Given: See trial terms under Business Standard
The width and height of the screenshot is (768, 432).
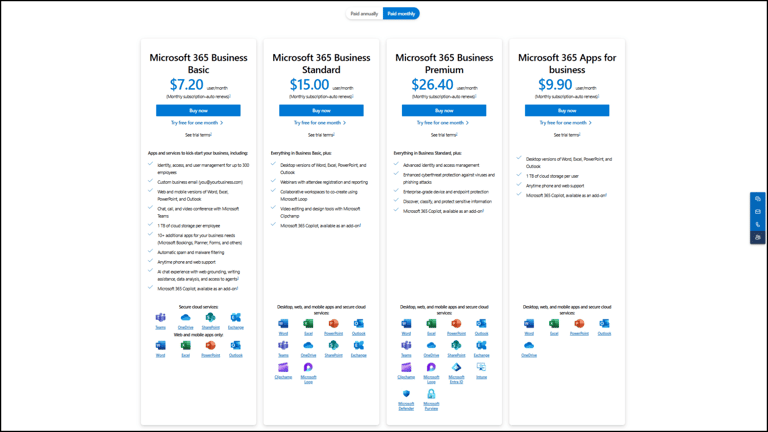Looking at the screenshot, I should click(321, 135).
